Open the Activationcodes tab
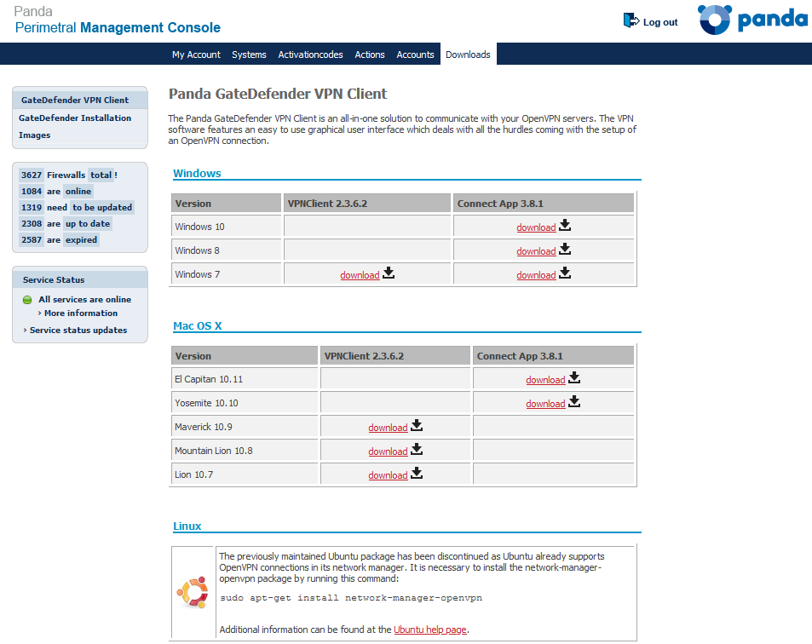The image size is (812, 644). coord(310,55)
